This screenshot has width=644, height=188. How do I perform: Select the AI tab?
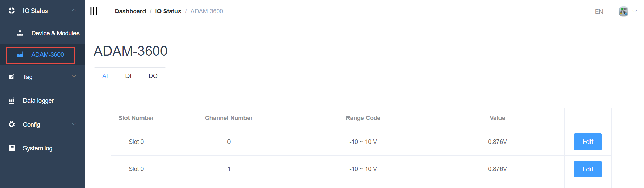pos(105,76)
